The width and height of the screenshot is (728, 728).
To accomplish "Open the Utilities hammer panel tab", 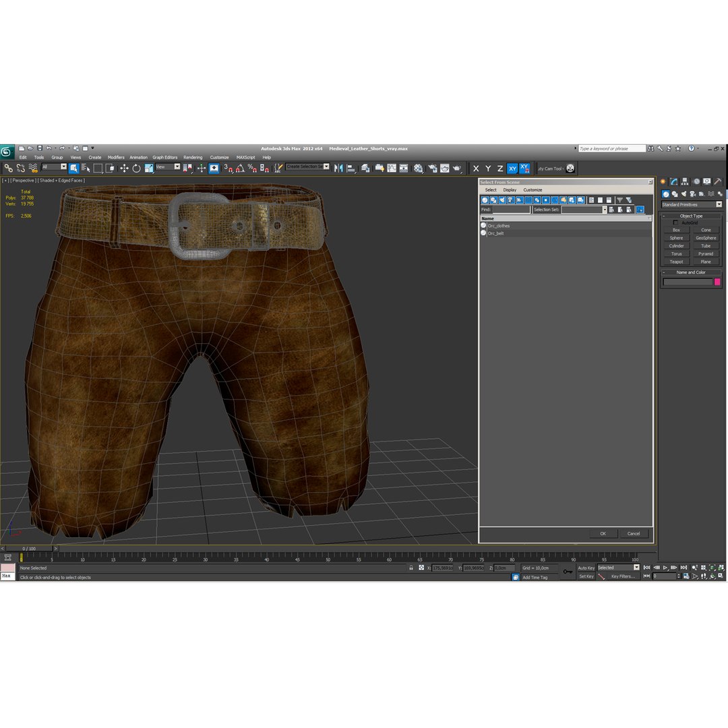I will coord(718,181).
